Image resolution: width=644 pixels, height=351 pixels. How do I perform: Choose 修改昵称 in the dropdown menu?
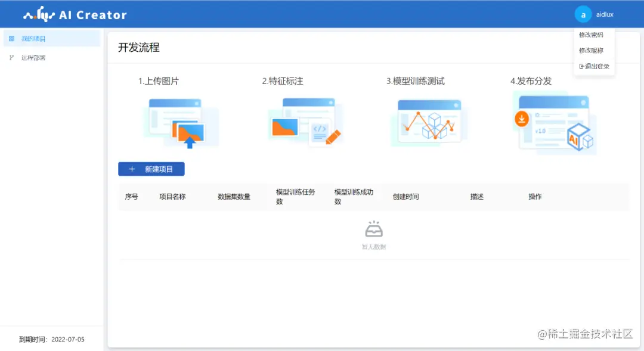591,51
